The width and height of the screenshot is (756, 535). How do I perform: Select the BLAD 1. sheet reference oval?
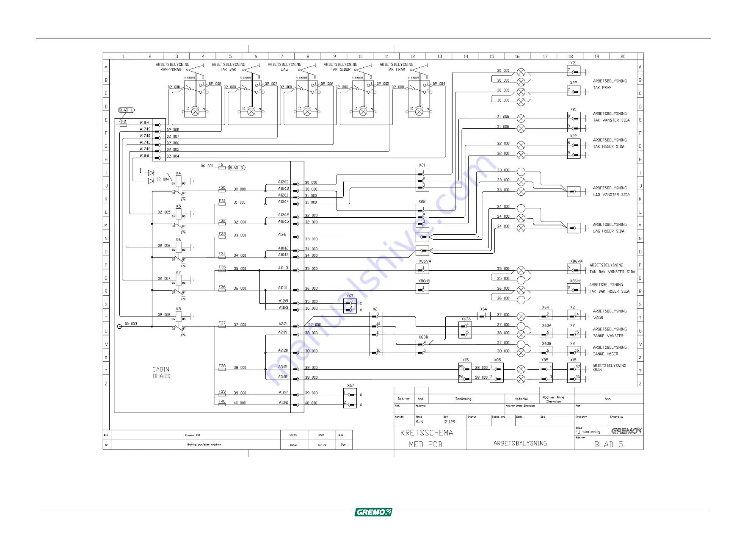click(126, 110)
